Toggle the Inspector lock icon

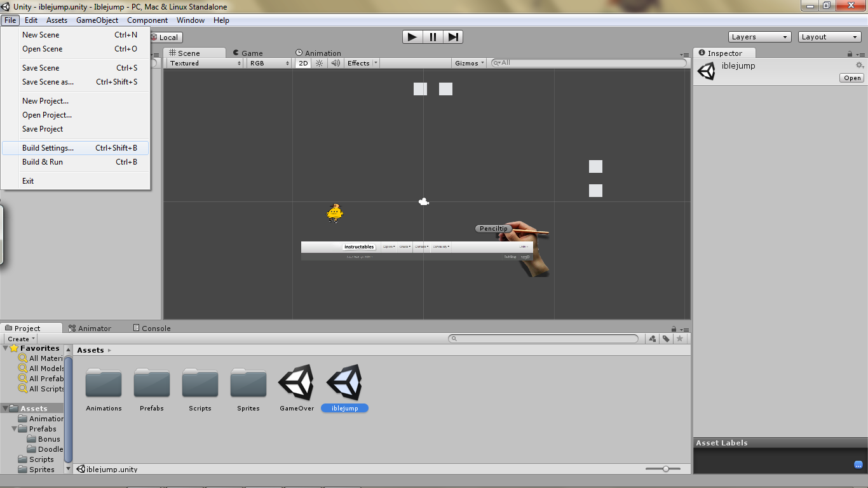coord(850,54)
